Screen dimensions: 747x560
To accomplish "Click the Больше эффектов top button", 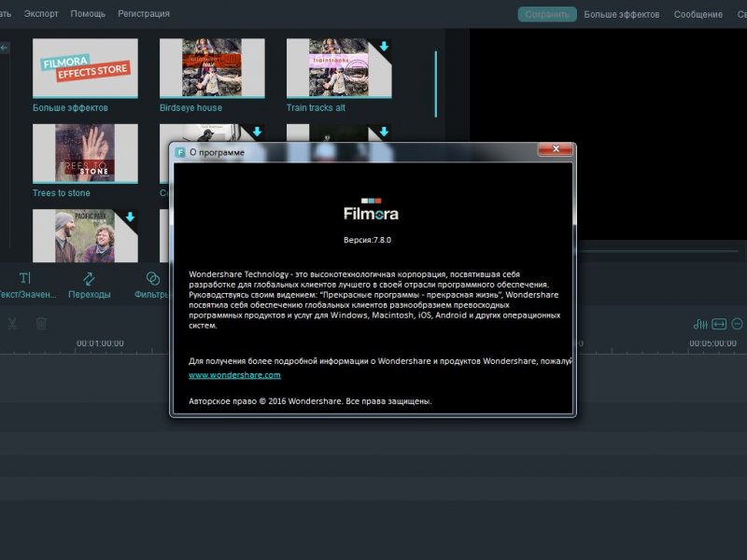I will 621,14.
